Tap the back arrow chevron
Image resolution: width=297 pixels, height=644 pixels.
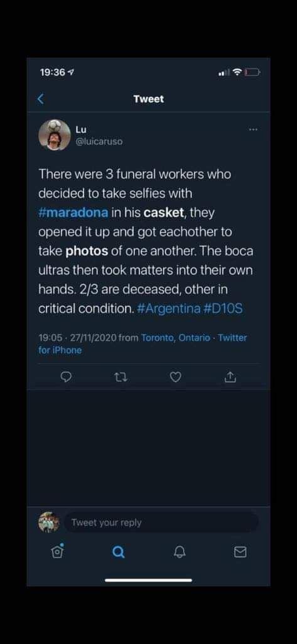40,99
